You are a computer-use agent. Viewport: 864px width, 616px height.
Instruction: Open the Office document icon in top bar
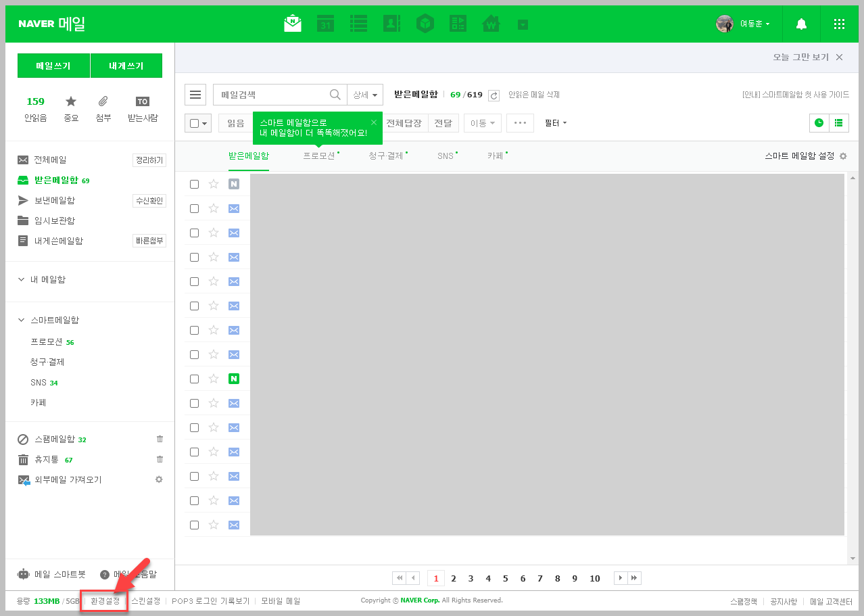click(x=458, y=24)
